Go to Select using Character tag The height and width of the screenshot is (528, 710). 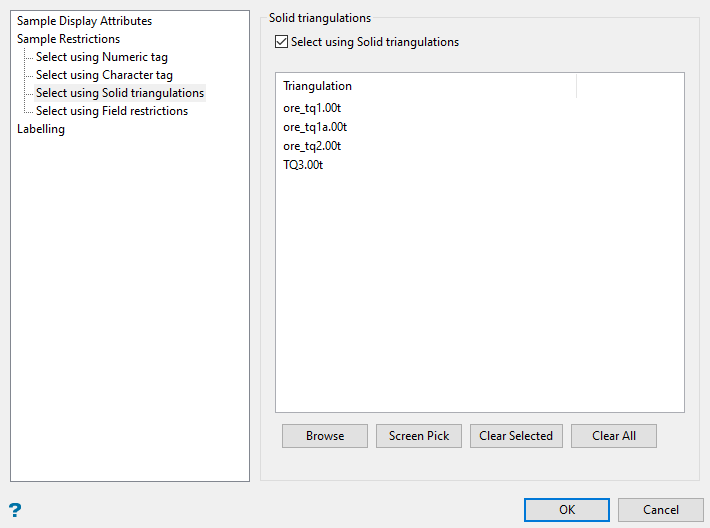[x=104, y=75]
